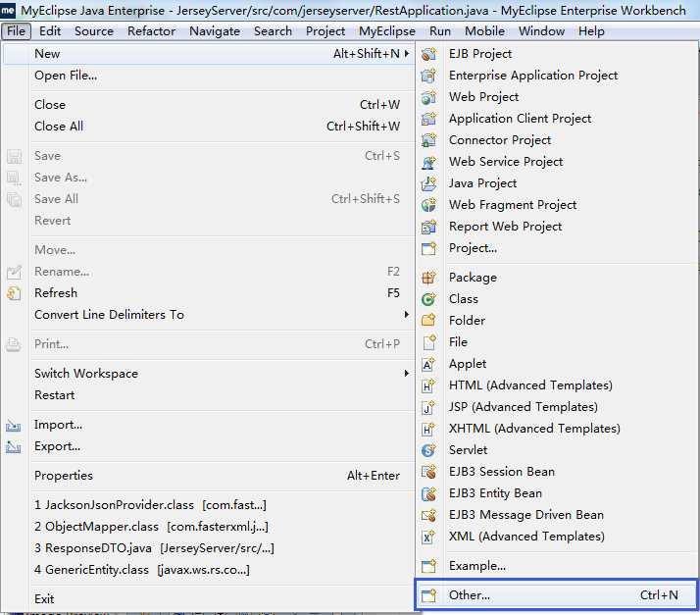Open recent file 2 ObjectMapper.class
The height and width of the screenshot is (615, 700).
click(210, 527)
